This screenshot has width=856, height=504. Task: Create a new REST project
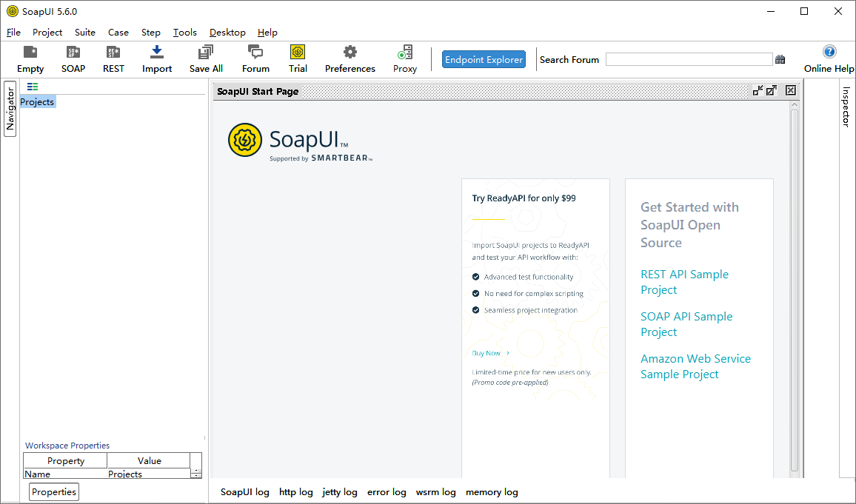(x=113, y=59)
